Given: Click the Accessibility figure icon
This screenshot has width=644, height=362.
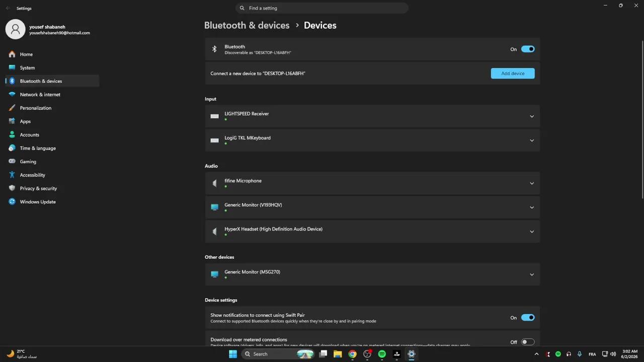Looking at the screenshot, I should click(12, 175).
